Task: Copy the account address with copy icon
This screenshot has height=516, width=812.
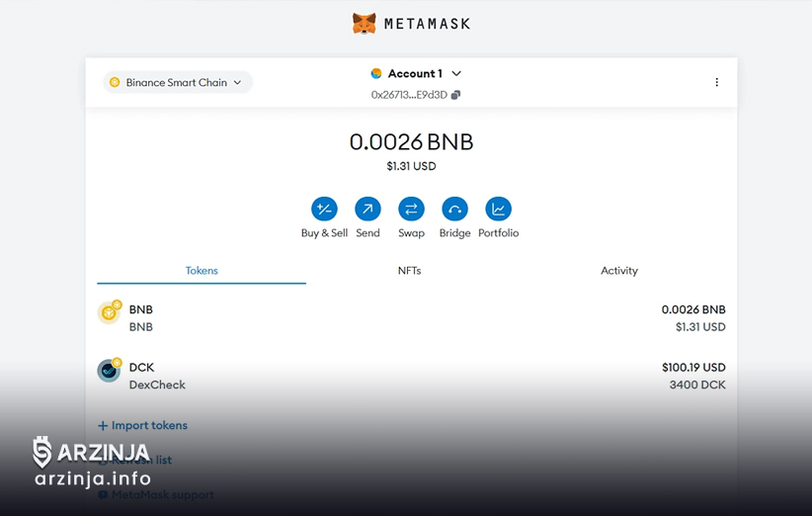Action: 455,95
